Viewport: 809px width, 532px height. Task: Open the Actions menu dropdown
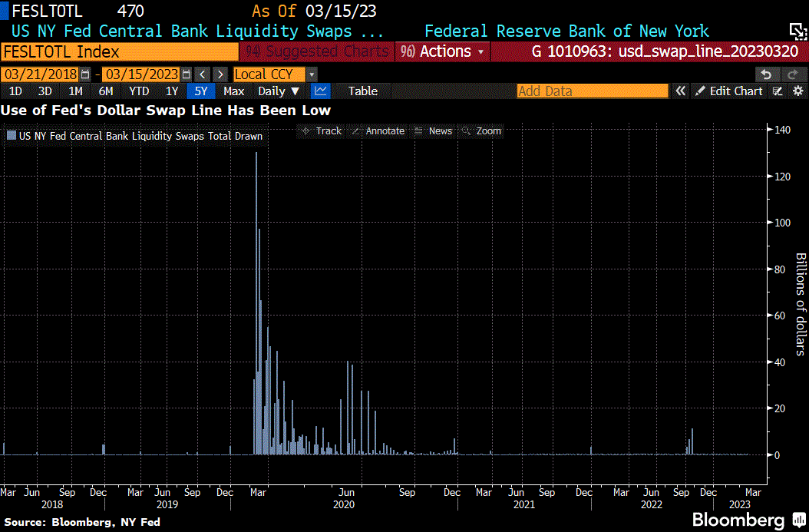point(443,51)
